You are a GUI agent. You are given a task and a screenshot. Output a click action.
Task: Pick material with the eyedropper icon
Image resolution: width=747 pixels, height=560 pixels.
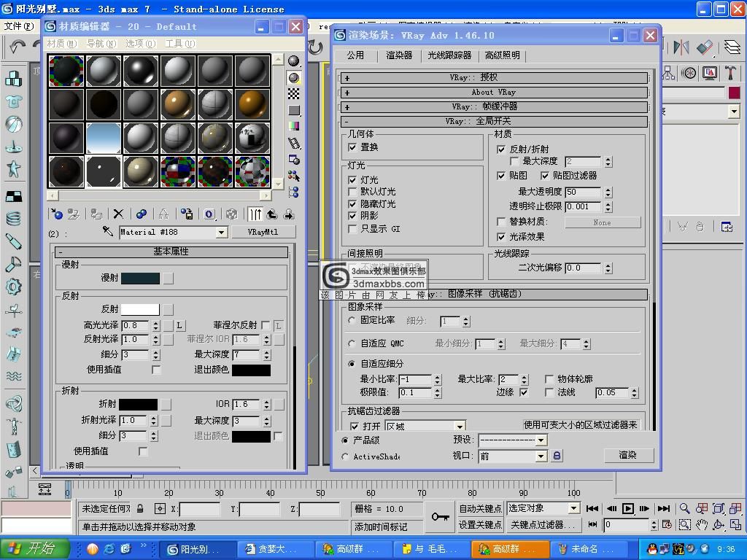pos(108,232)
